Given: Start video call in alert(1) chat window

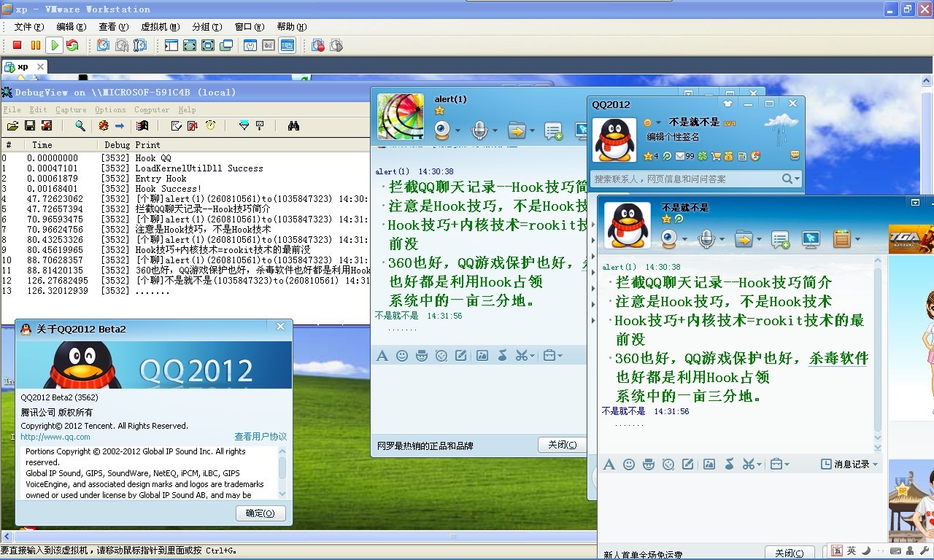Looking at the screenshot, I should (442, 131).
